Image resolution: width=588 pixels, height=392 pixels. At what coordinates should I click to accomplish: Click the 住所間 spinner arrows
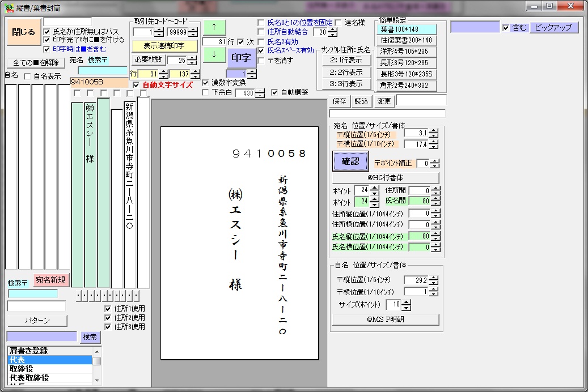(435, 191)
